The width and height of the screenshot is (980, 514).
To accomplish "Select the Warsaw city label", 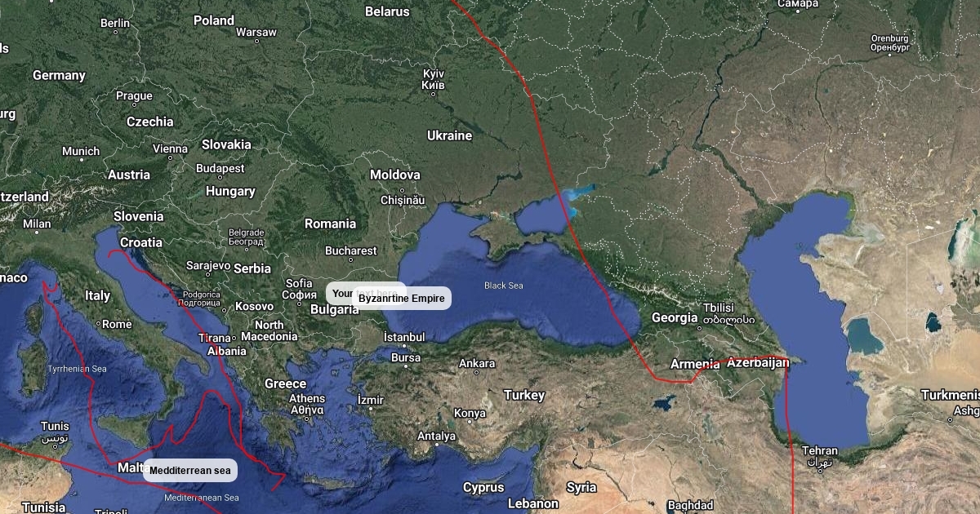I will (256, 33).
